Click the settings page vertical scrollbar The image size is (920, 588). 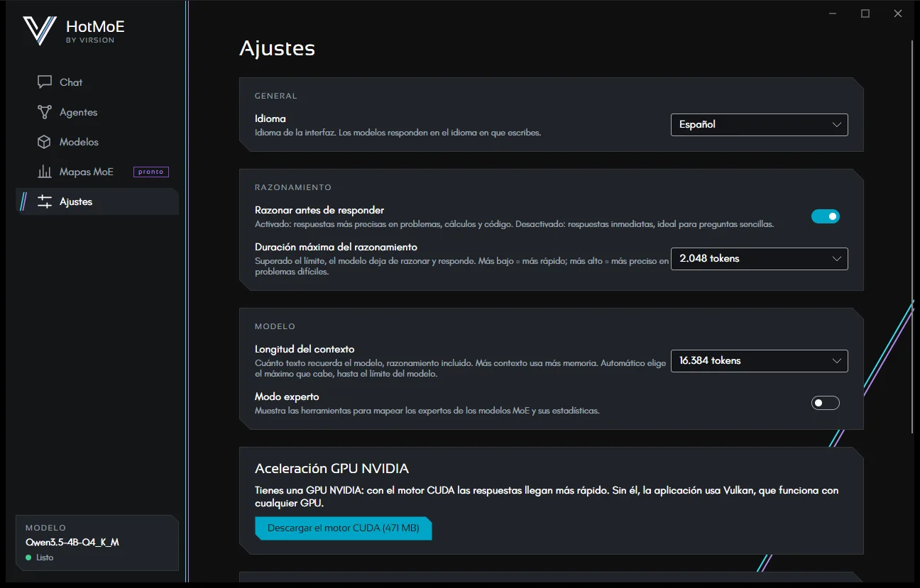tap(912, 236)
